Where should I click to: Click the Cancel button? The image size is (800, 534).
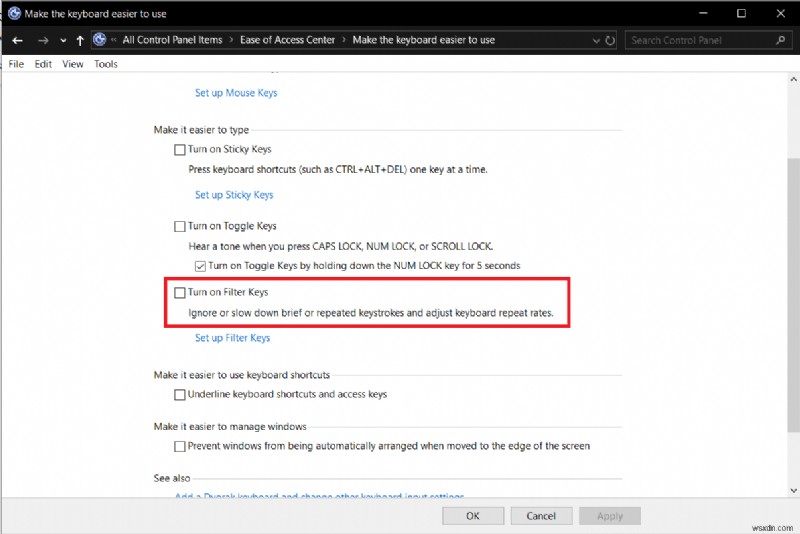coord(541,516)
